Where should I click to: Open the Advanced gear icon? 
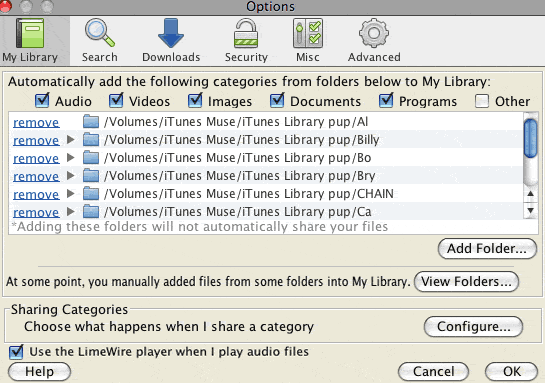tap(374, 33)
